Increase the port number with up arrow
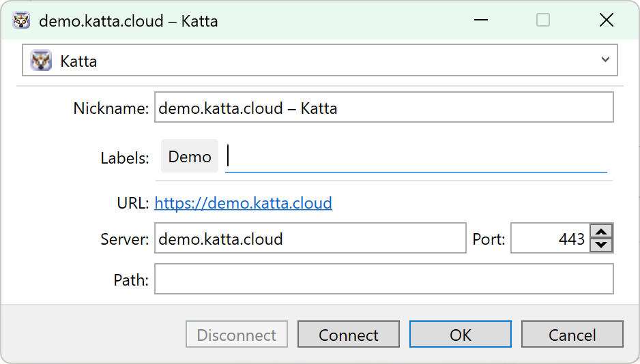 click(601, 232)
